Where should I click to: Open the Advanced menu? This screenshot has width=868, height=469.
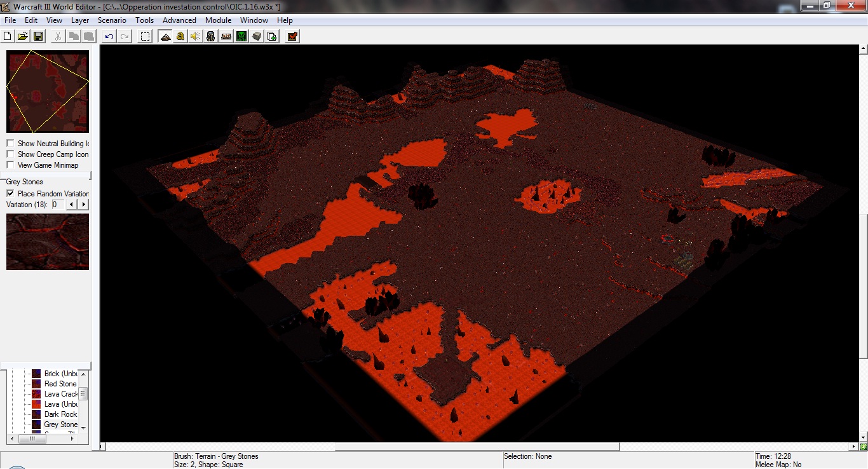(179, 20)
